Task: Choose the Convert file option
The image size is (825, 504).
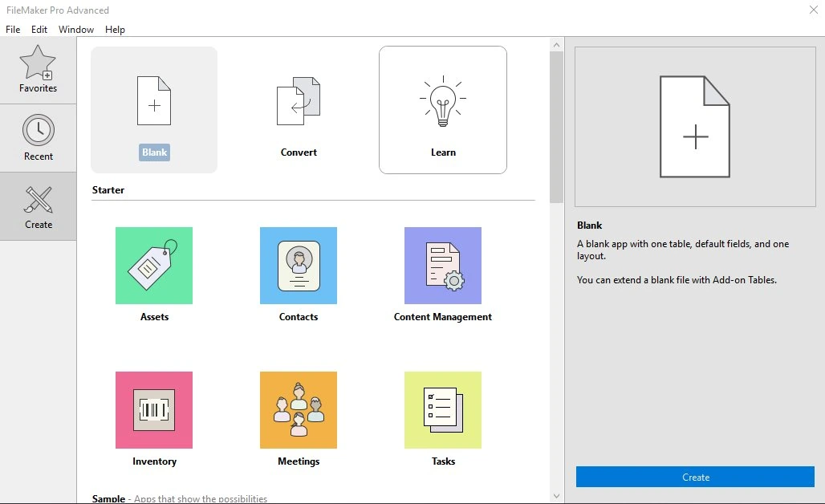Action: coord(299,110)
